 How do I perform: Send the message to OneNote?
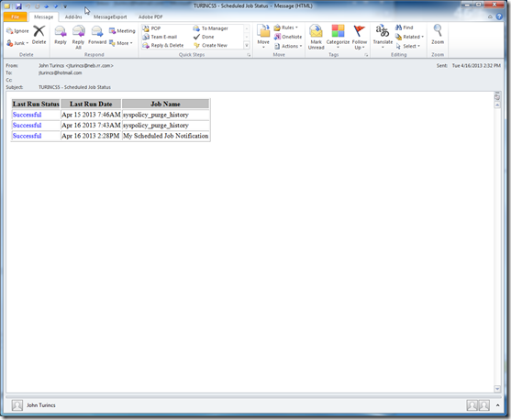[x=288, y=37]
